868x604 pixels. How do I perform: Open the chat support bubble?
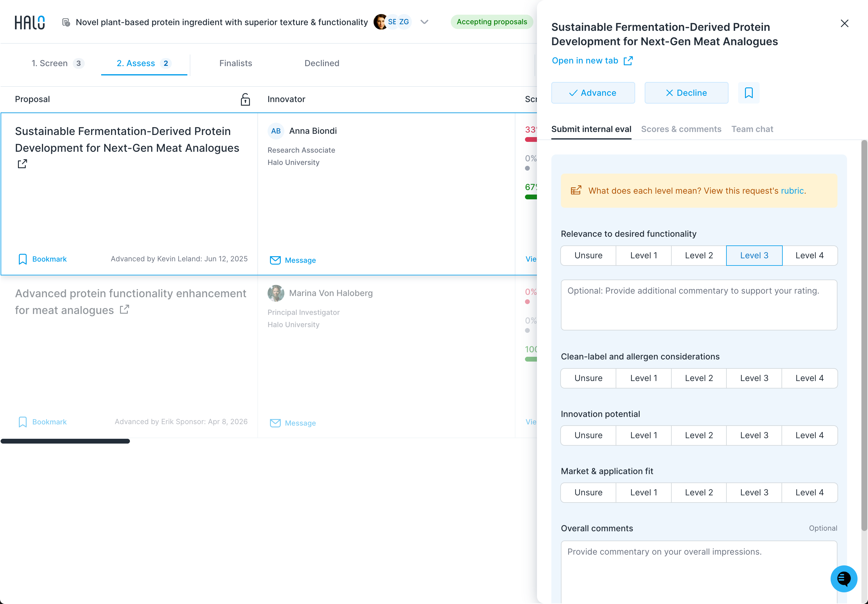843,579
